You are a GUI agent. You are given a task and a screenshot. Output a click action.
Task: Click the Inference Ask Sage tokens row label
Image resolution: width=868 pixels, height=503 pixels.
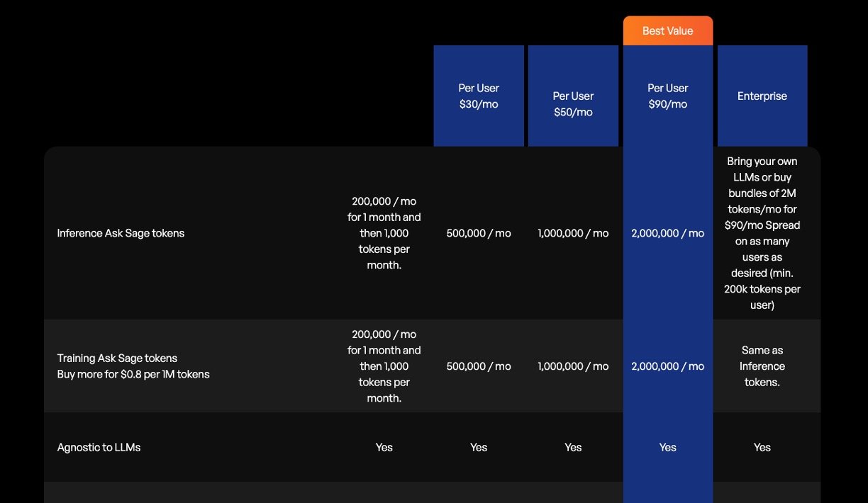pyautogui.click(x=121, y=233)
